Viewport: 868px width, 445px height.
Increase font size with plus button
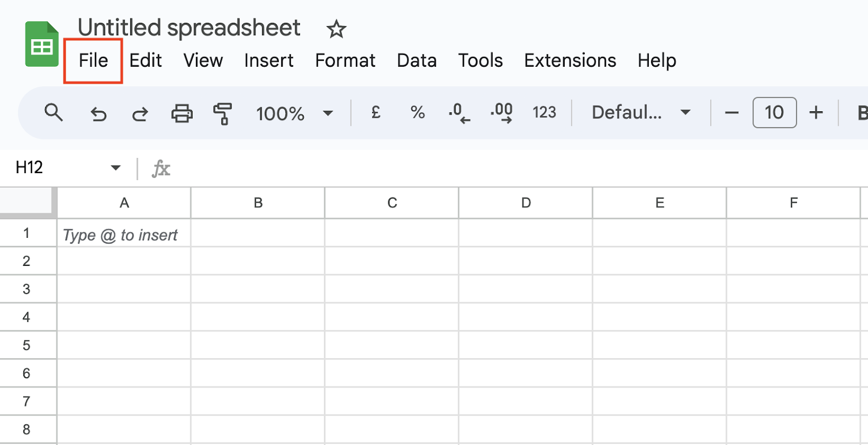[x=816, y=113]
